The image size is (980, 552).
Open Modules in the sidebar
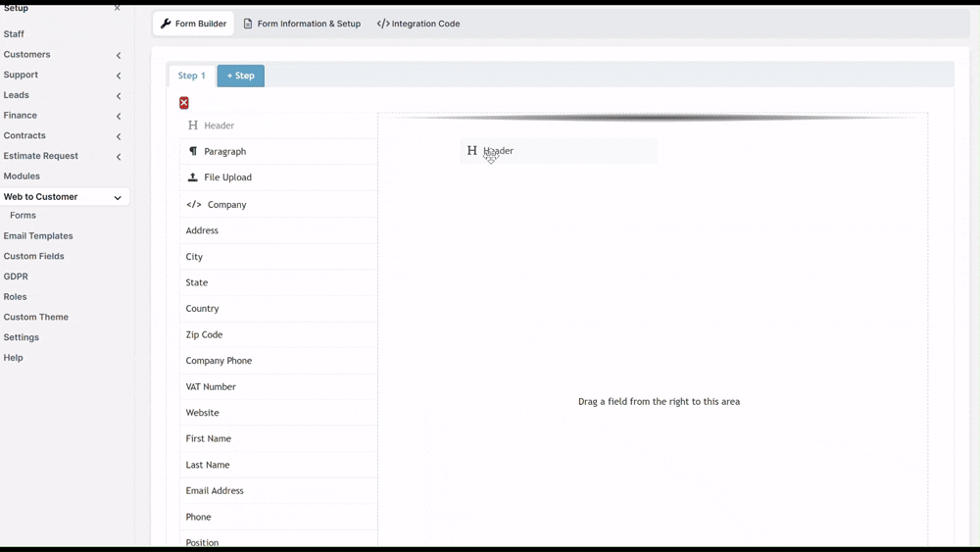tap(22, 176)
